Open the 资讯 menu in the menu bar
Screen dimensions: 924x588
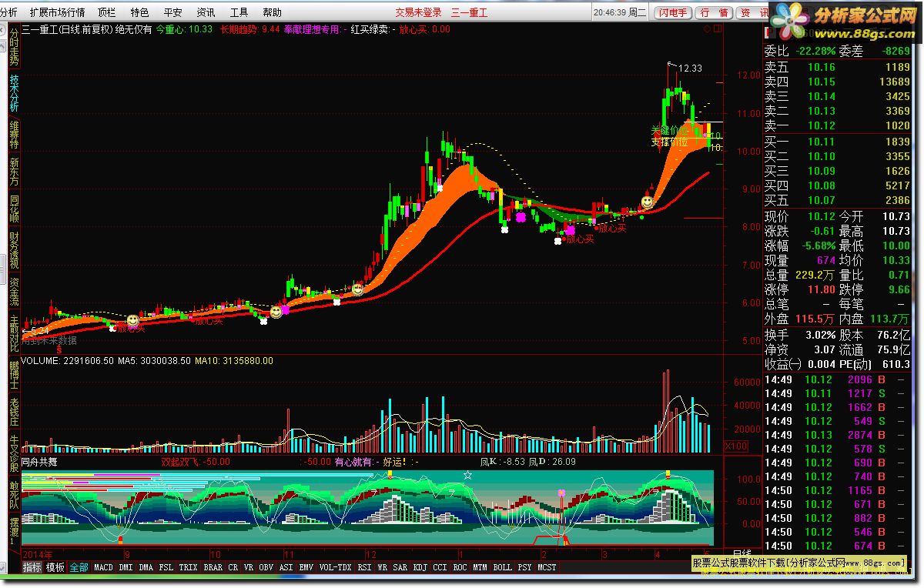(206, 12)
